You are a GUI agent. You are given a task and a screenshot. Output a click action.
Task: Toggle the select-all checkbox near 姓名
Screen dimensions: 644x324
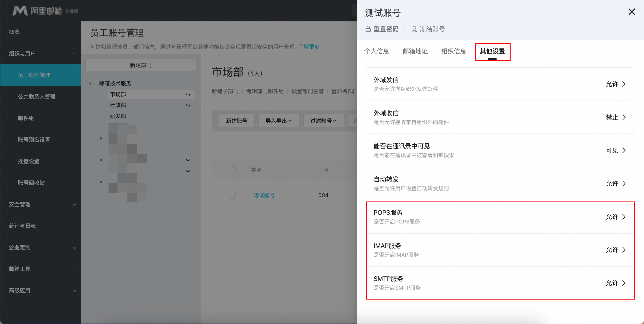[232, 170]
